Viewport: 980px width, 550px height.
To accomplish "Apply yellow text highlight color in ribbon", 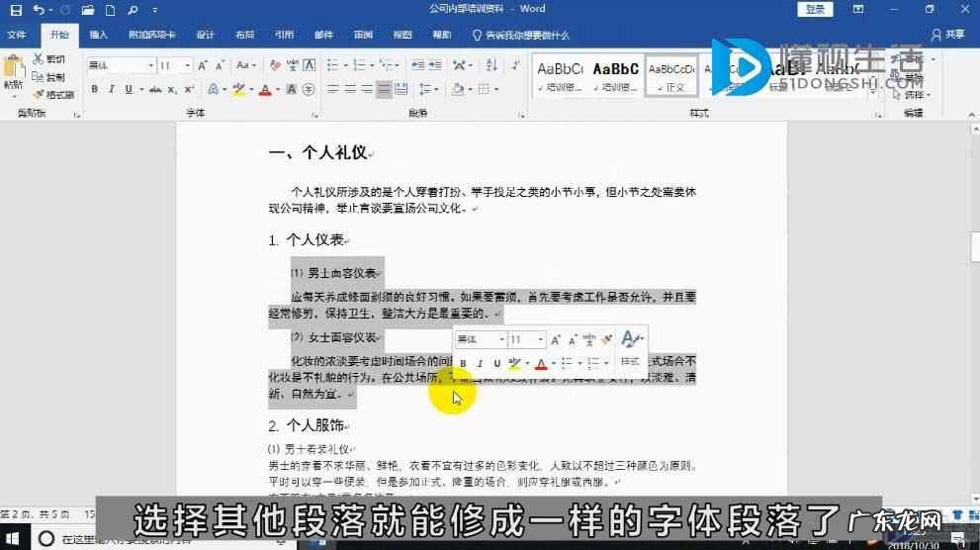I will click(x=238, y=89).
